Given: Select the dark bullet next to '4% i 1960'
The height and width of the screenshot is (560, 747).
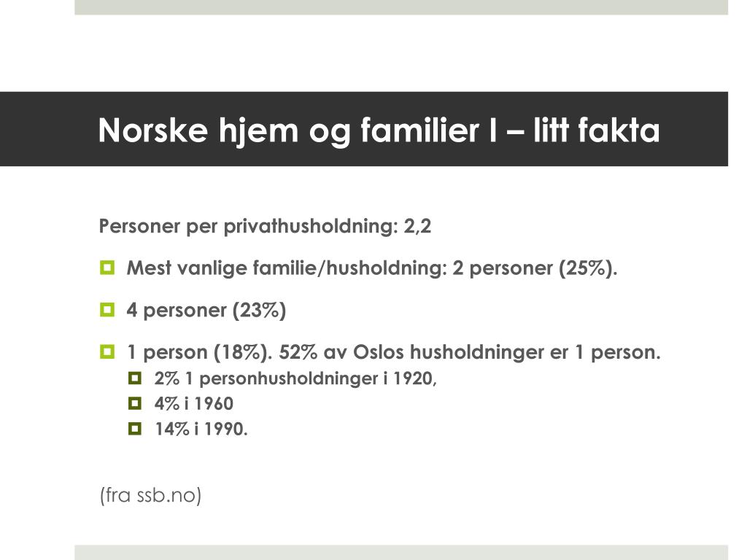Looking at the screenshot, I should [x=135, y=403].
